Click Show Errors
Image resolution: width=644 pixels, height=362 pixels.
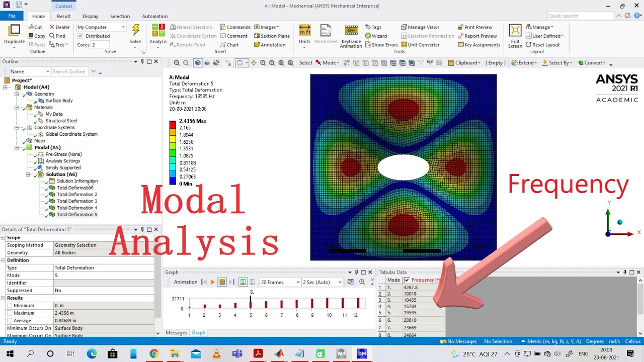pyautogui.click(x=381, y=45)
